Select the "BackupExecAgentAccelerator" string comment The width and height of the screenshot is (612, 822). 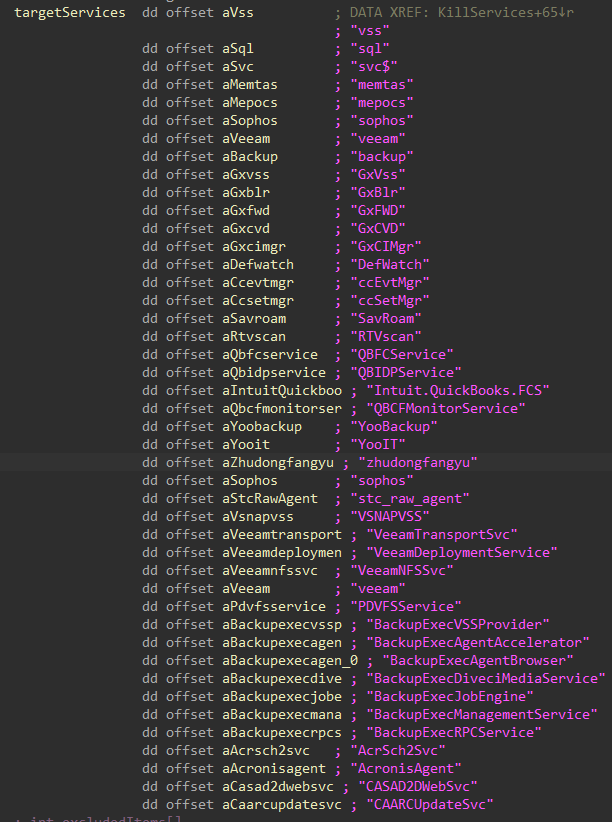pos(478,643)
